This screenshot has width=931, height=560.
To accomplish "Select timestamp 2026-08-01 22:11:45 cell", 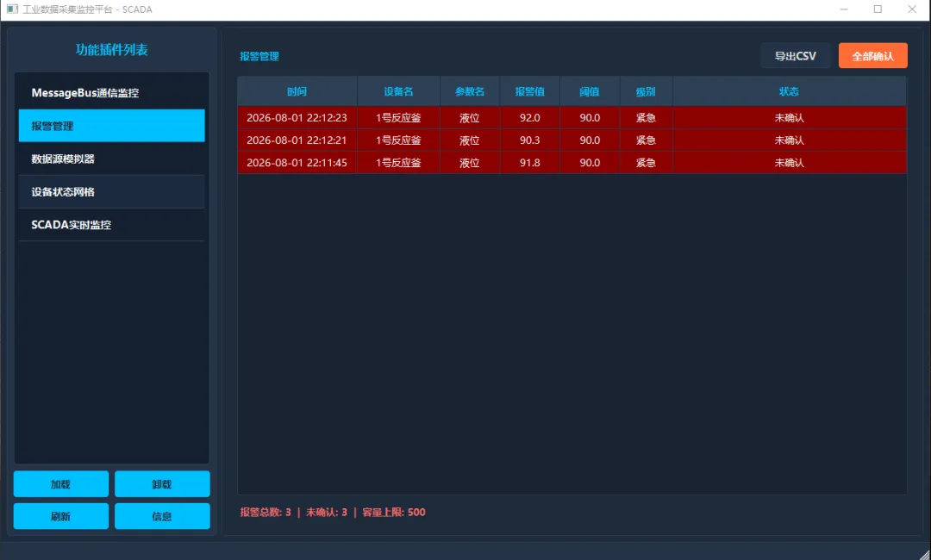I will pos(297,163).
